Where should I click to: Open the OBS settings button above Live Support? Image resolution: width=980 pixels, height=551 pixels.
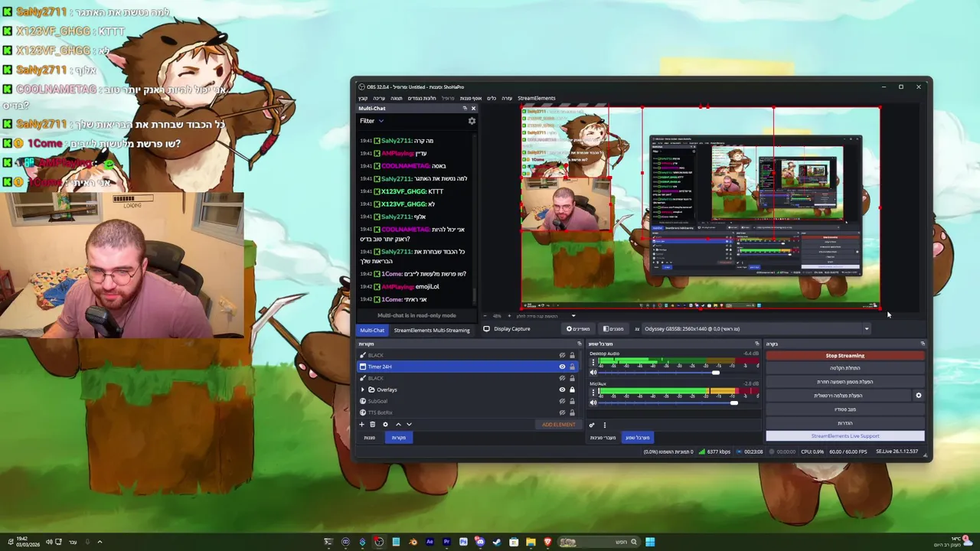coord(845,423)
